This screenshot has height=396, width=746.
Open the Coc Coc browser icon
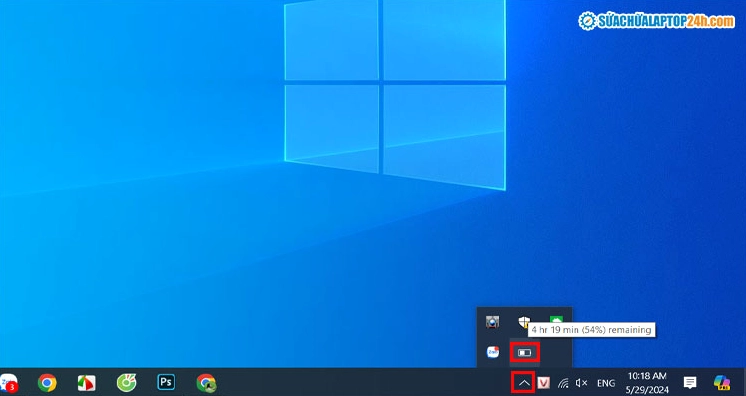click(127, 383)
